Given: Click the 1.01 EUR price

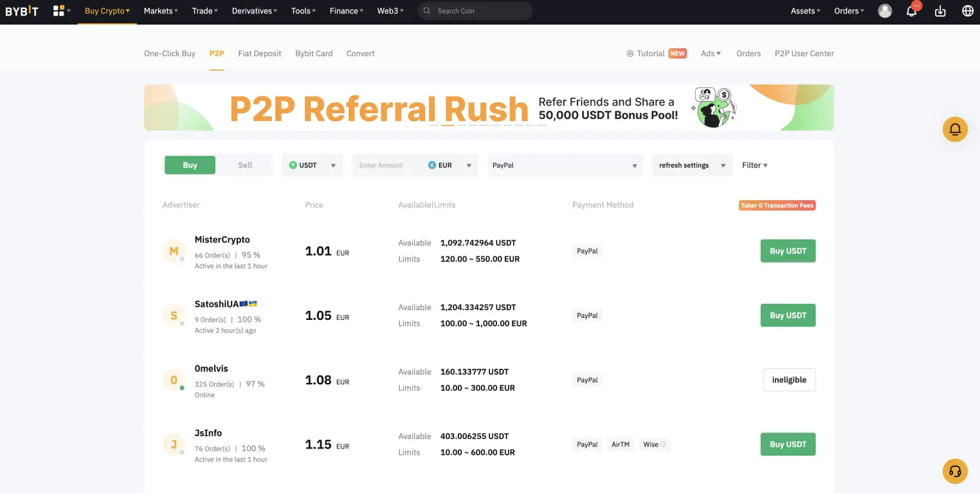Looking at the screenshot, I should 327,251.
